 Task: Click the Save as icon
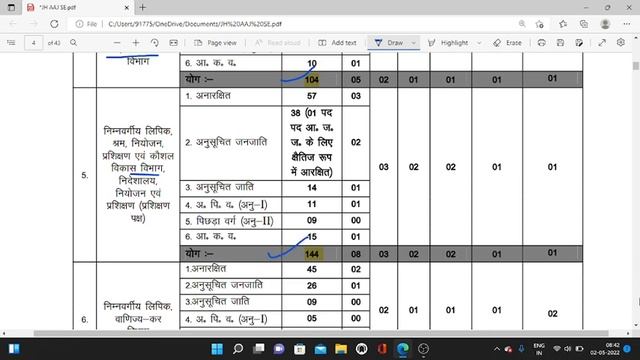[x=579, y=42]
